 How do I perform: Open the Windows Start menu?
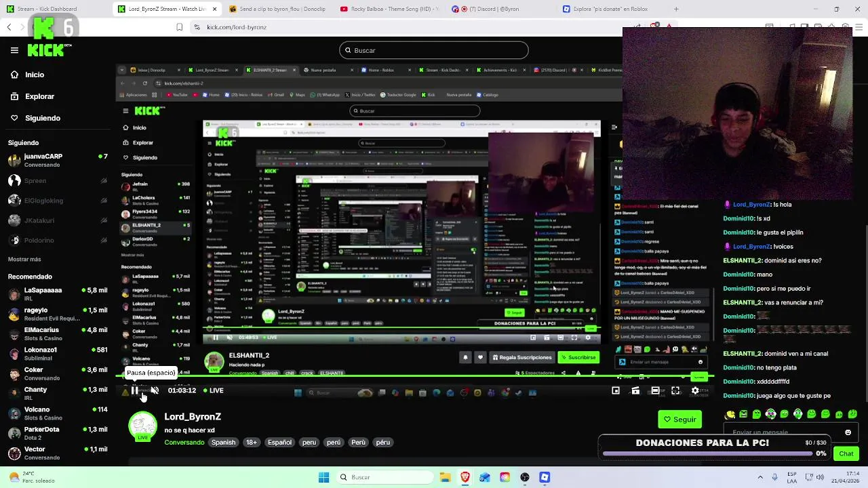(323, 477)
